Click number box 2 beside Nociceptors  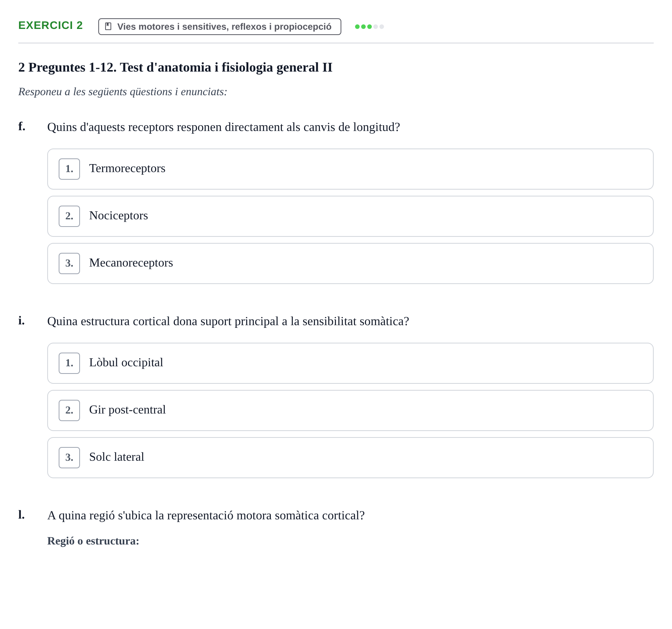[69, 216]
